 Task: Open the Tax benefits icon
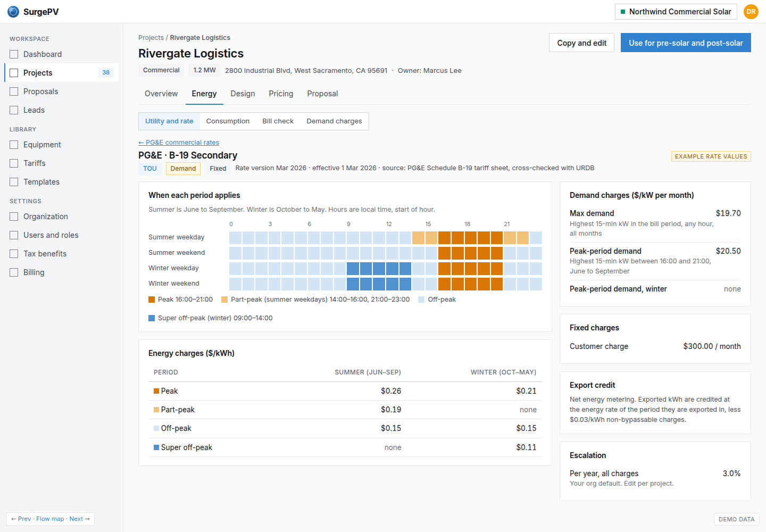(14, 254)
